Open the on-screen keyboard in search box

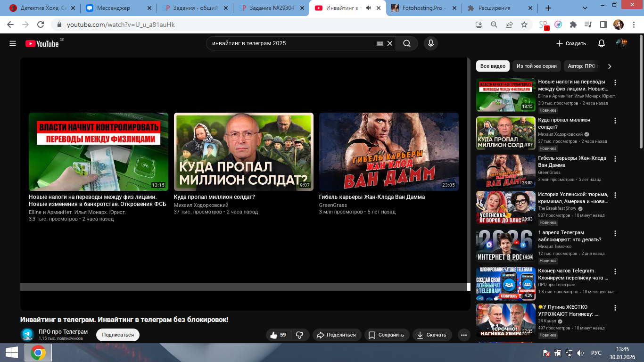(x=380, y=43)
